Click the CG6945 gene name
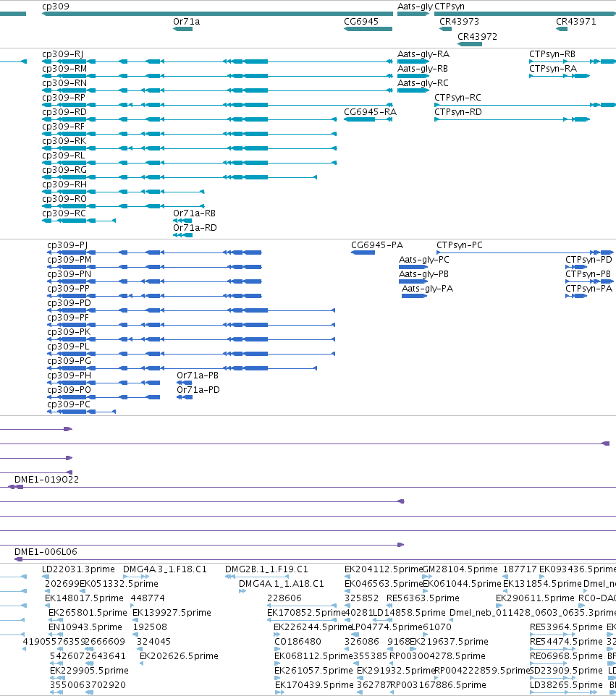 361,22
